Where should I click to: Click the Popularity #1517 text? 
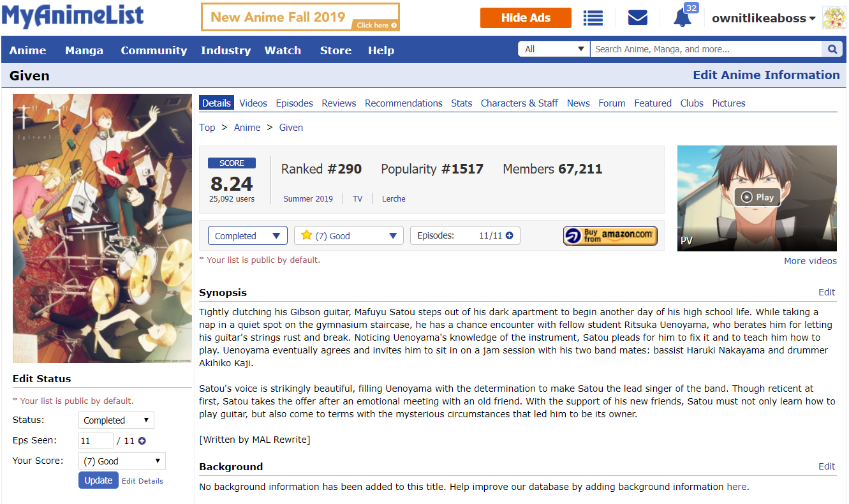pos(432,169)
